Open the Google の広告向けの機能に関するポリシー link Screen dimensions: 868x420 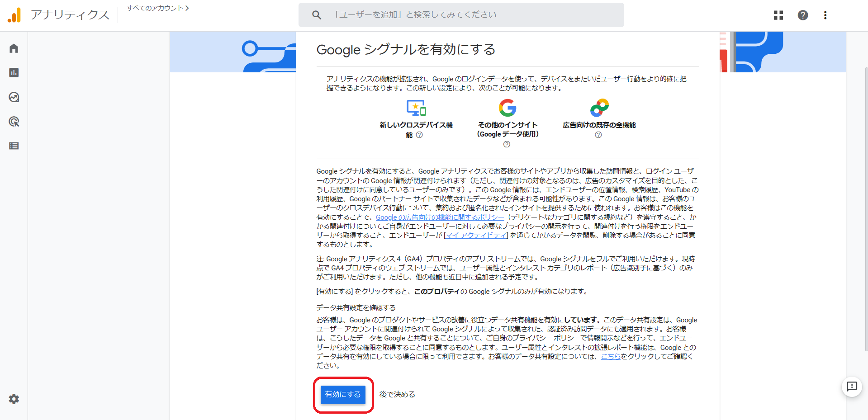[x=440, y=217]
